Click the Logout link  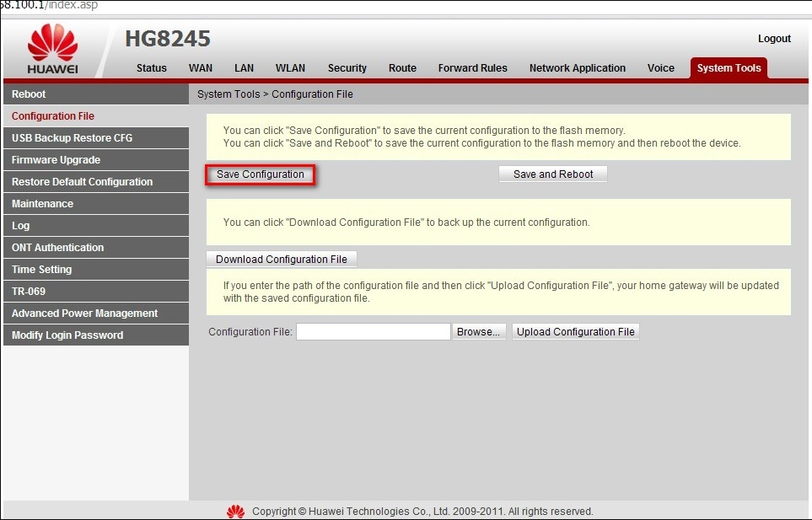click(774, 39)
